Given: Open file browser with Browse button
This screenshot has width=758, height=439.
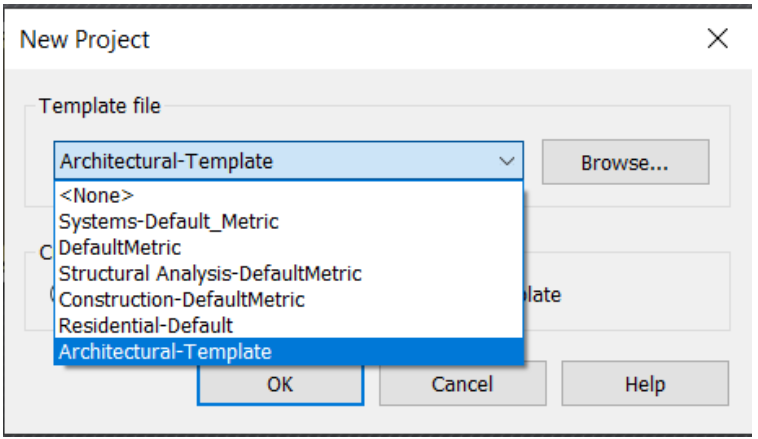Looking at the screenshot, I should [626, 162].
